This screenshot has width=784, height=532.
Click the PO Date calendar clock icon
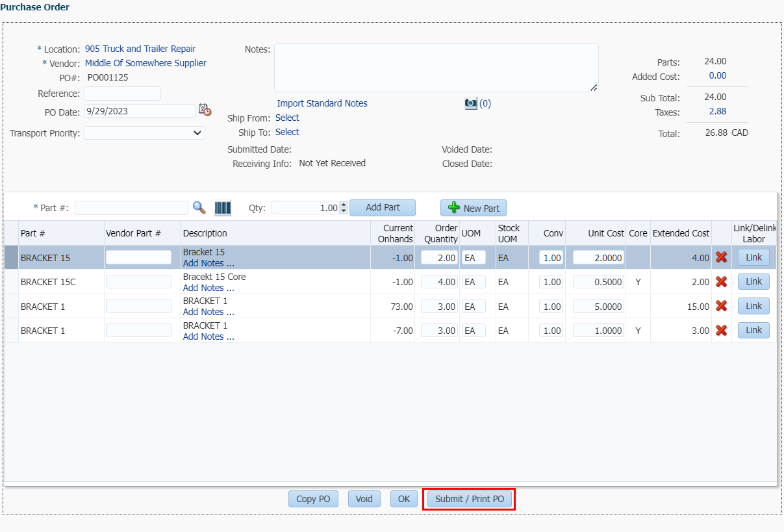coord(205,110)
